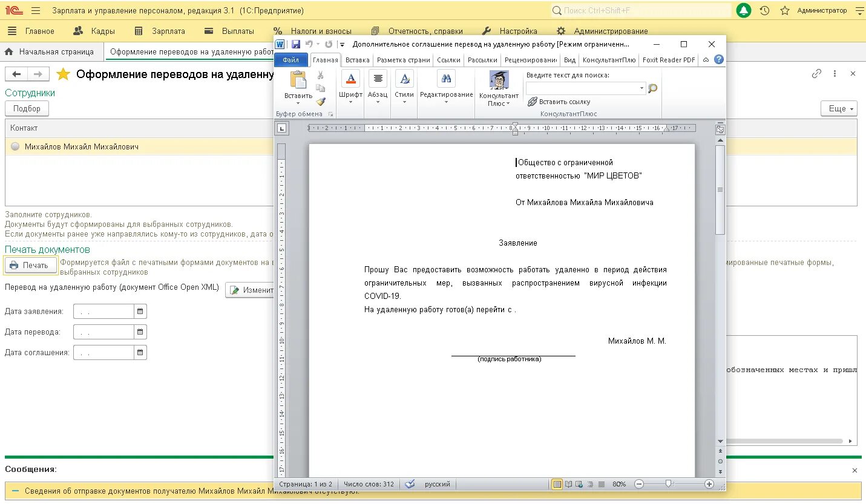866x504 pixels.
Task: Open the Customize Quick Access Toolbar dropdown
Action: pyautogui.click(x=342, y=44)
